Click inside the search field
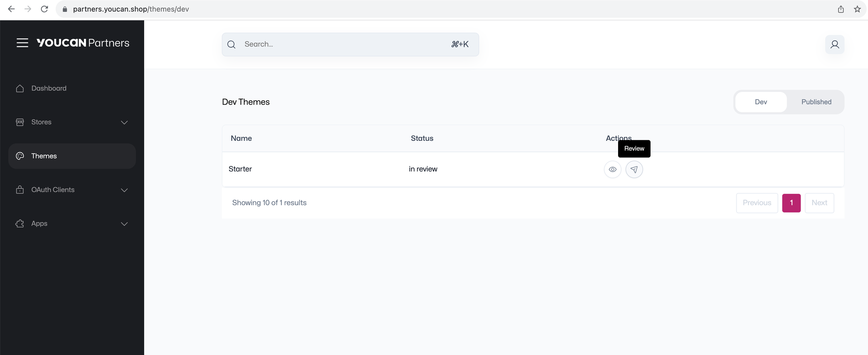Image resolution: width=868 pixels, height=355 pixels. pos(336,44)
